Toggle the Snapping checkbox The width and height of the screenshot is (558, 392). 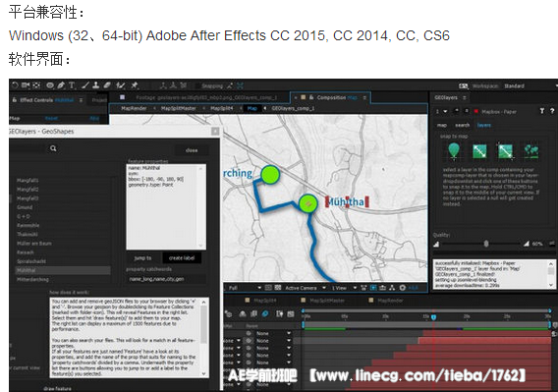point(197,85)
